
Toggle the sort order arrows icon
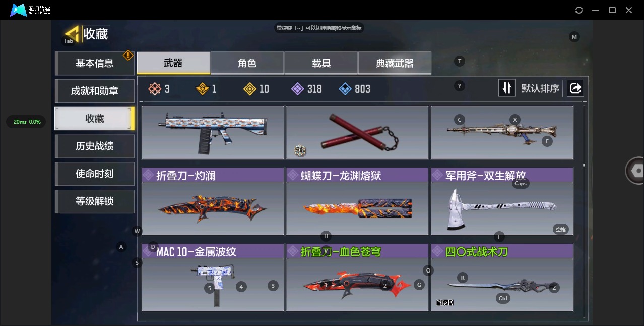click(507, 88)
